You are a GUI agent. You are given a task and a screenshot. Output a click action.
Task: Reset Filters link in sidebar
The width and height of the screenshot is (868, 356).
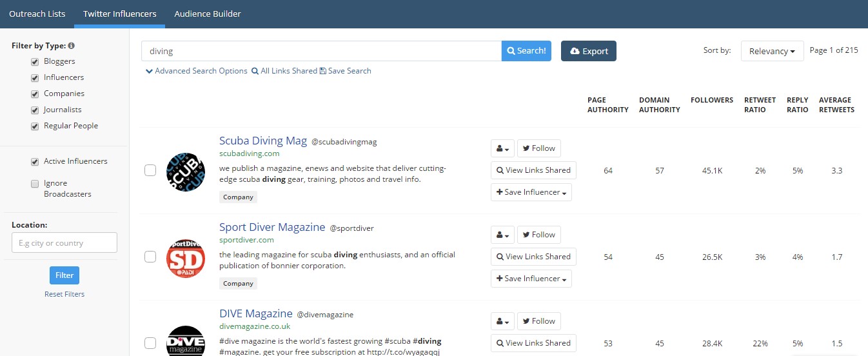(x=64, y=294)
